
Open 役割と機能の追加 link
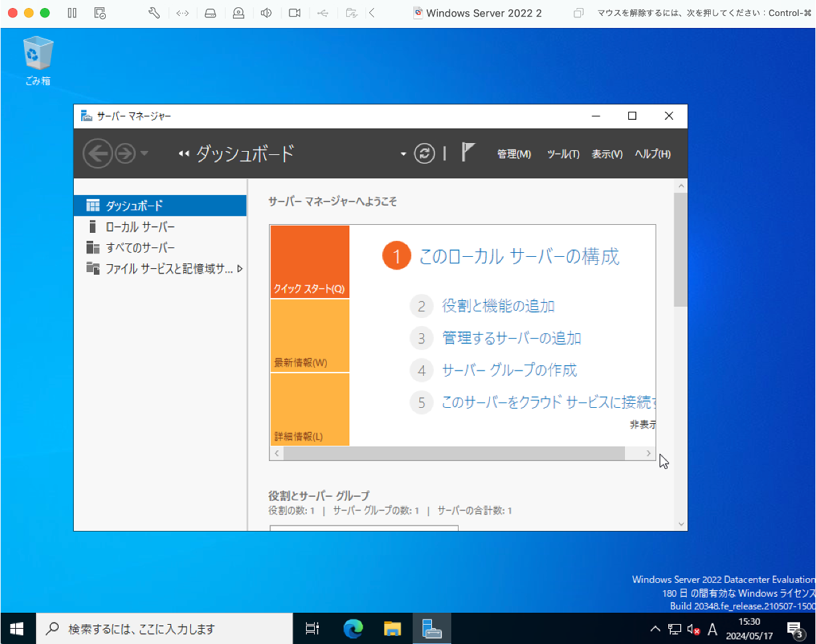click(499, 306)
